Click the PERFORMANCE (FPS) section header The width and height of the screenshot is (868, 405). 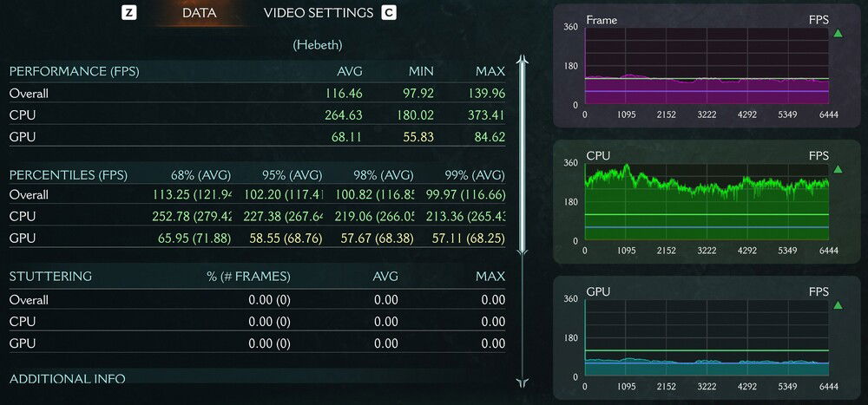pos(74,71)
